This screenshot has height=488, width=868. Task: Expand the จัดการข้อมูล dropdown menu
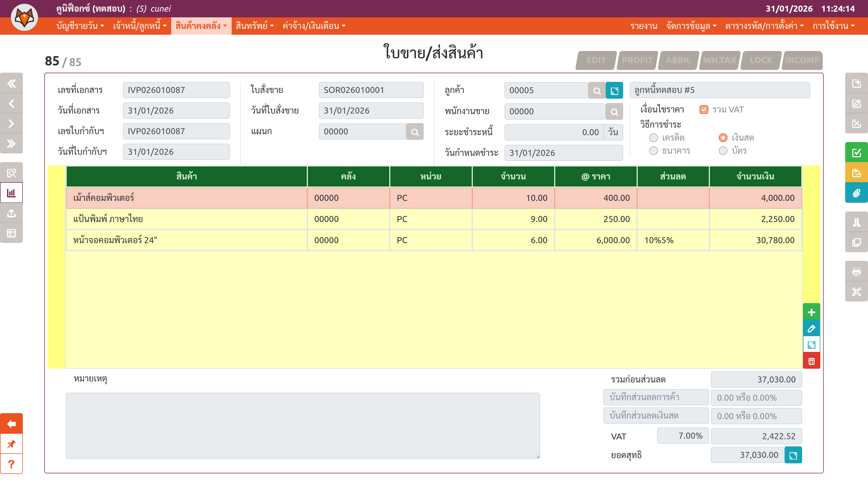tap(691, 26)
